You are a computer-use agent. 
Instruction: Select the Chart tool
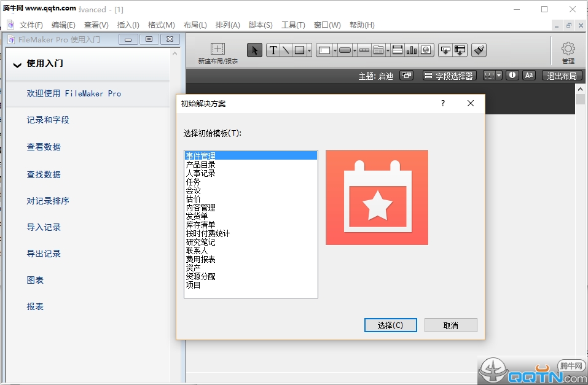(x=412, y=50)
